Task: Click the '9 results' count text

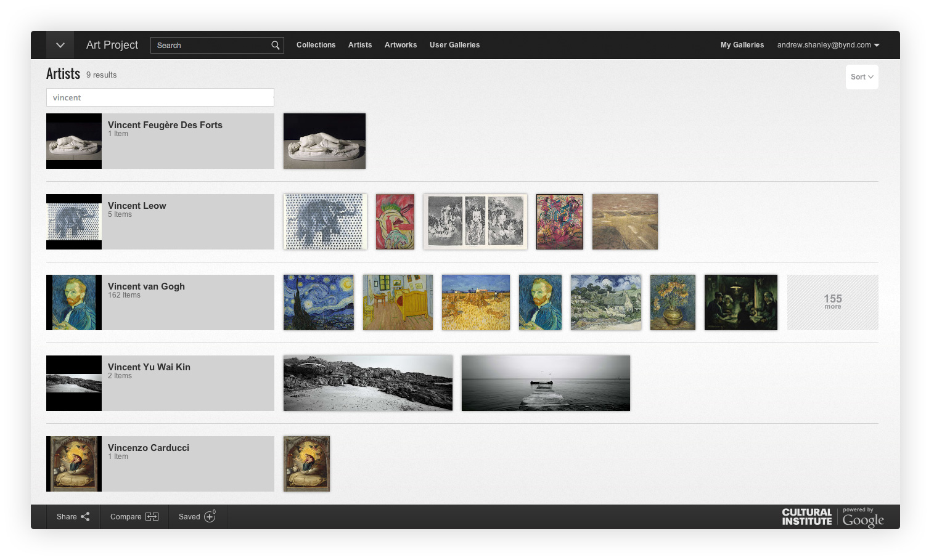Action: (x=101, y=75)
